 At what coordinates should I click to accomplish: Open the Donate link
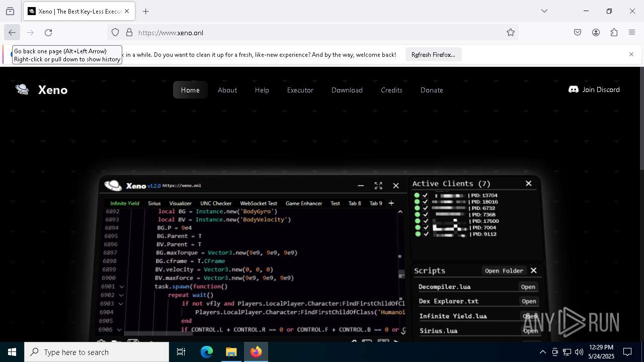coord(432,90)
